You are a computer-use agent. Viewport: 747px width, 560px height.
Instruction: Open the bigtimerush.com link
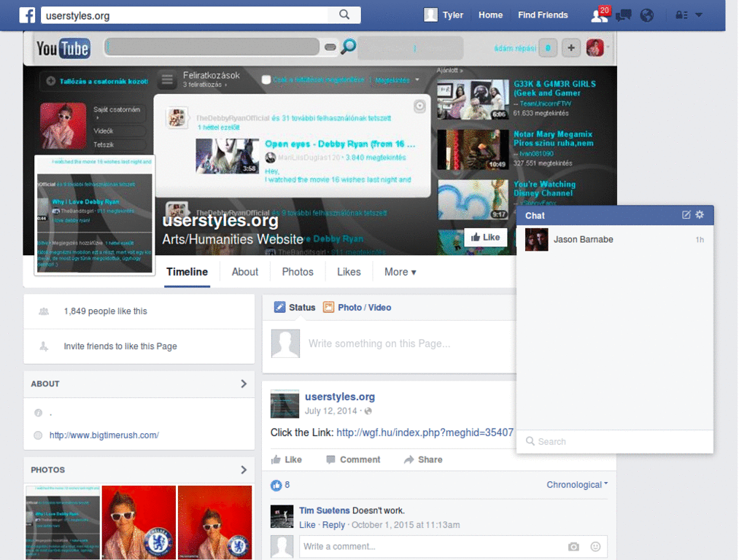click(104, 435)
